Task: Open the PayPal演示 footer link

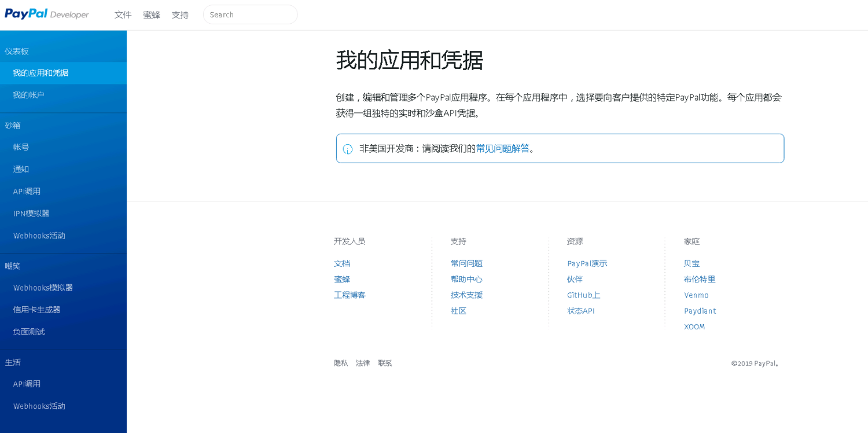Action: [587, 263]
